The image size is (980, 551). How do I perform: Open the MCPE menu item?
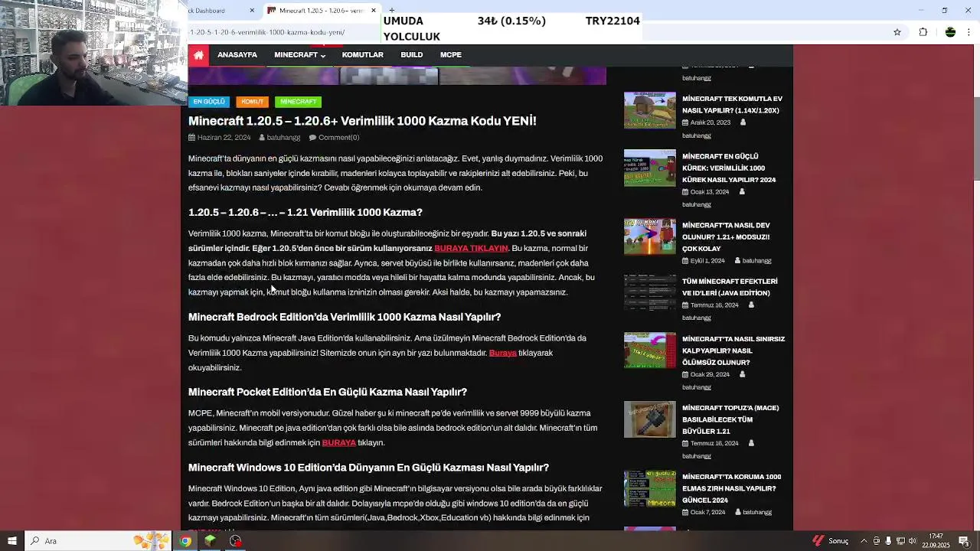(450, 55)
